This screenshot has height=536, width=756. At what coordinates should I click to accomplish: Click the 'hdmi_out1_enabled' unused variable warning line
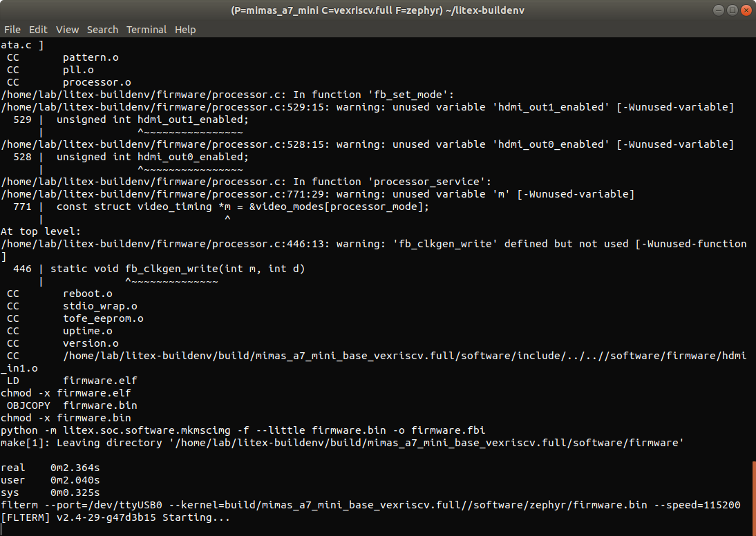(367, 107)
